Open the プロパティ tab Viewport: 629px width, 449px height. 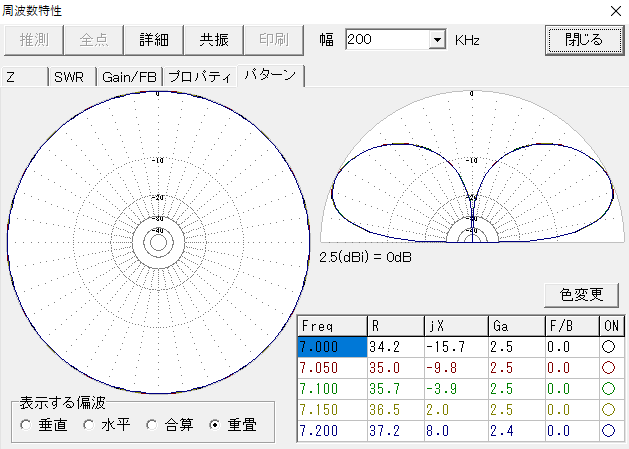coord(200,77)
